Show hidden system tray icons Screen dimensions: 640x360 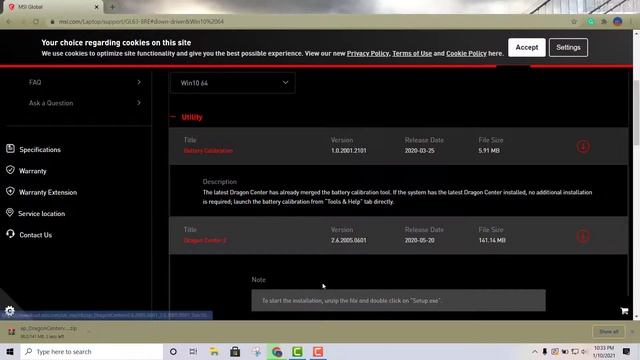[x=535, y=351]
